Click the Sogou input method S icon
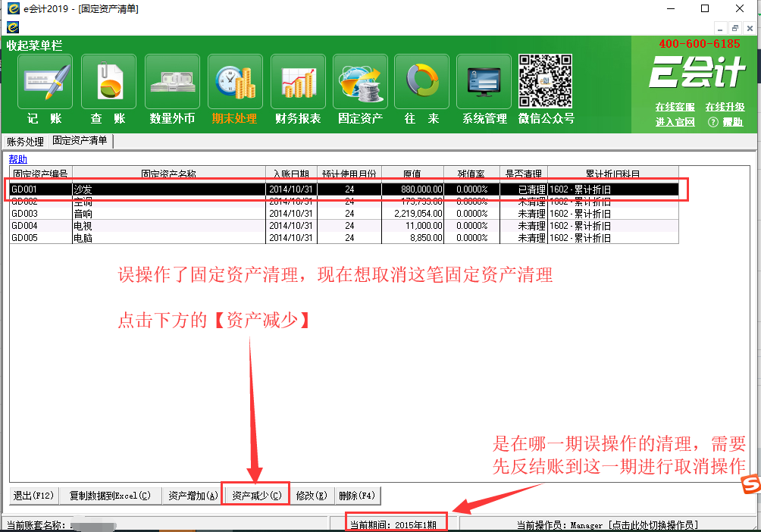 [751, 484]
